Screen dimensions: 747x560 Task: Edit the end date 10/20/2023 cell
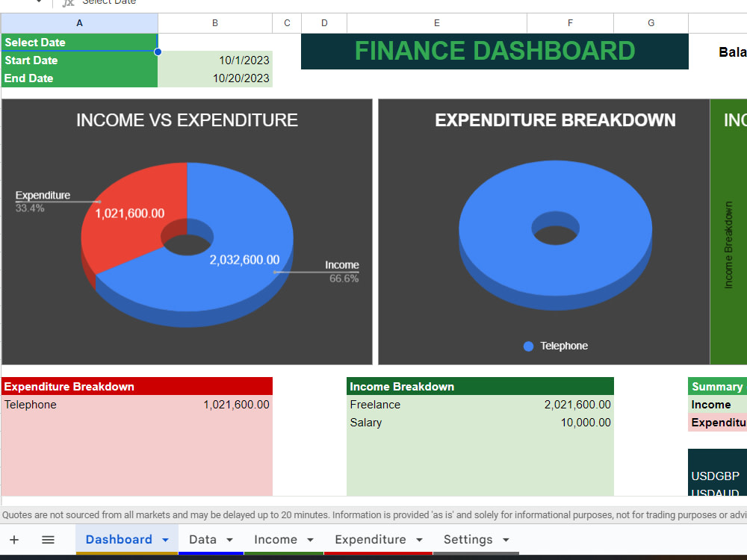tap(215, 78)
